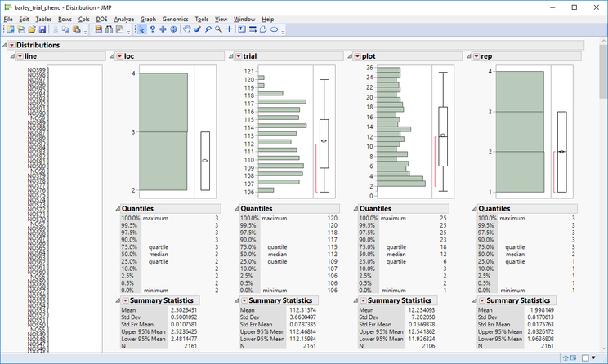
Task: Select the Crosshairs plus tool
Action: pyautogui.click(x=229, y=29)
